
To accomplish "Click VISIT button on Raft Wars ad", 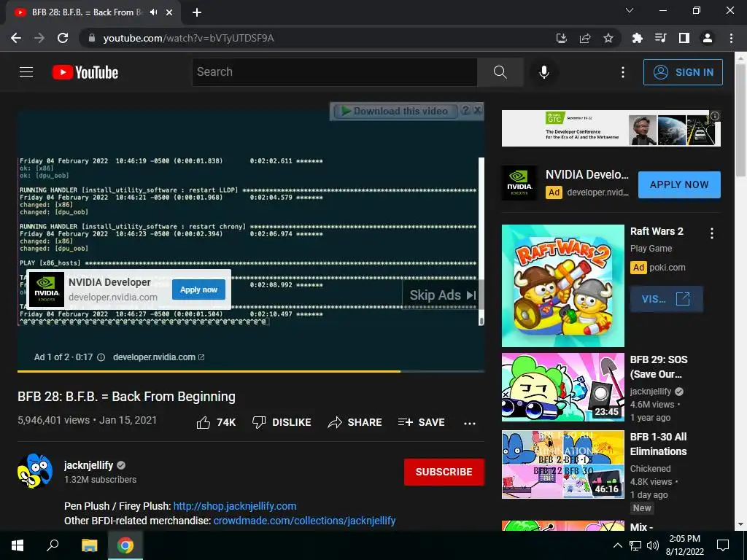I will pos(666,299).
